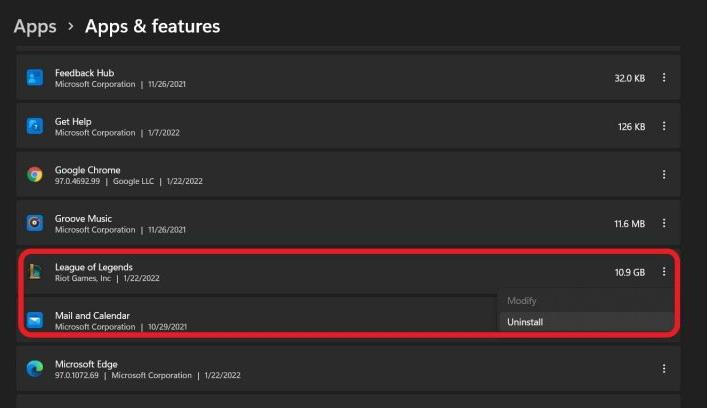The image size is (707, 408).
Task: Open three-dot menu for Groove Music
Action: point(664,223)
